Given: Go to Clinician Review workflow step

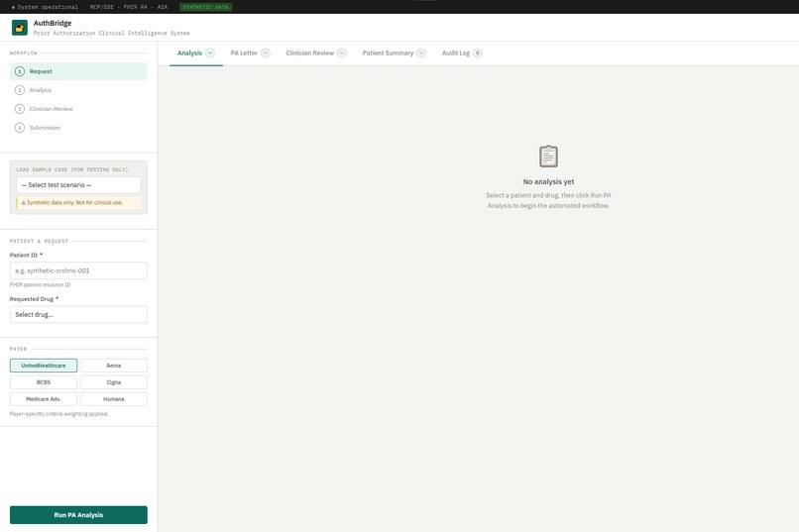Looking at the screenshot, I should coord(78,109).
